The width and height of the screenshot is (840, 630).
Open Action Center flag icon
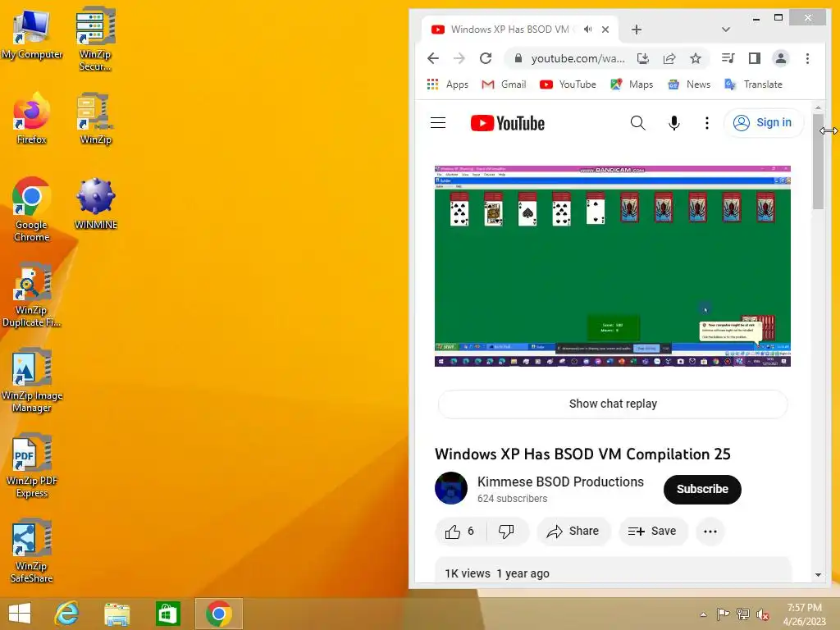pyautogui.click(x=723, y=614)
